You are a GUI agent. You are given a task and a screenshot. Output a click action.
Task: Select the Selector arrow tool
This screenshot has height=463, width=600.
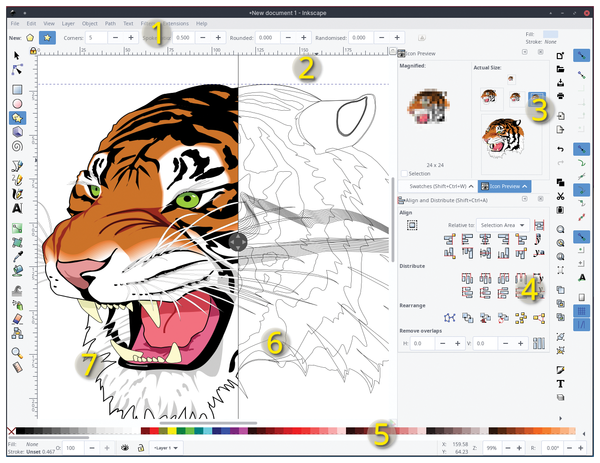[16, 56]
